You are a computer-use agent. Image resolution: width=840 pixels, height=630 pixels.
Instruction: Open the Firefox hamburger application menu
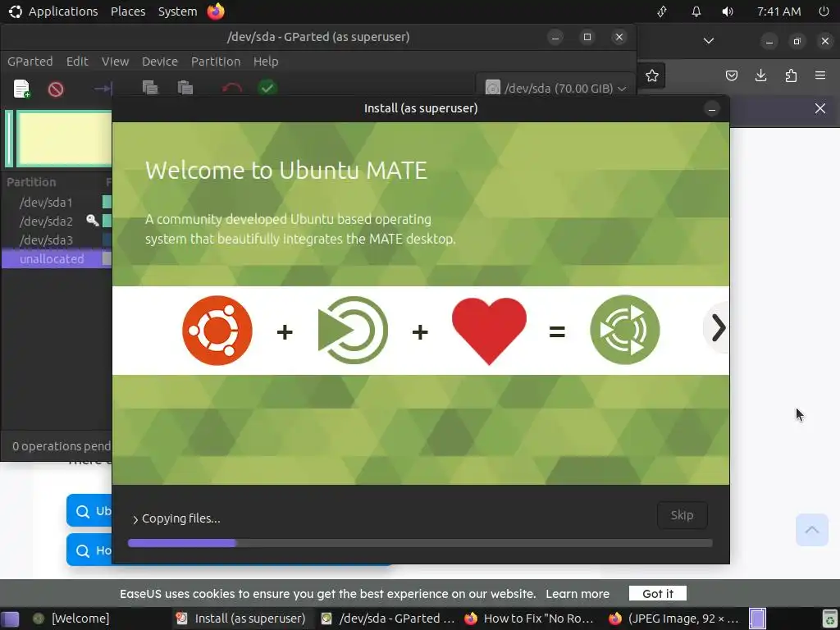pyautogui.click(x=820, y=75)
